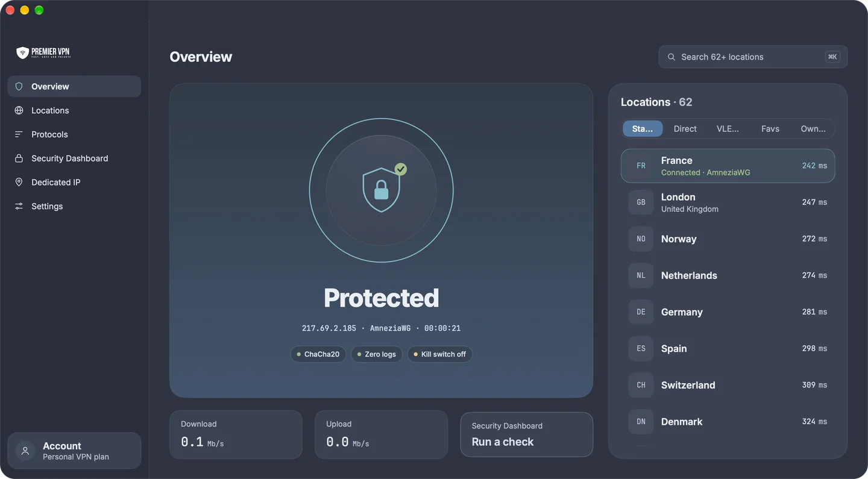This screenshot has height=479, width=868.
Task: Click the CH country badge
Action: 641,385
